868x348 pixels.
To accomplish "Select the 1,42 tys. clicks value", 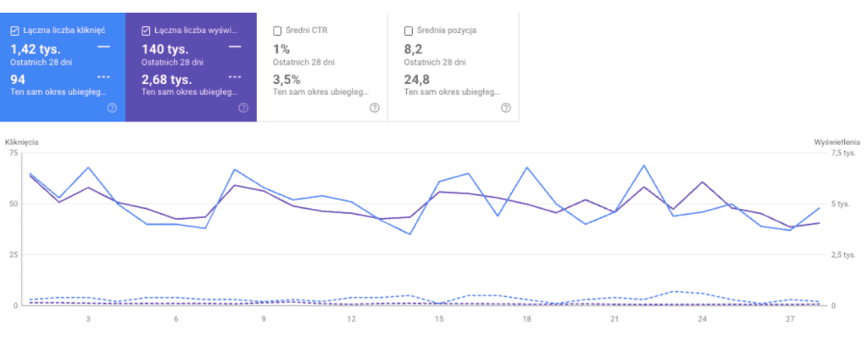I will click(36, 48).
